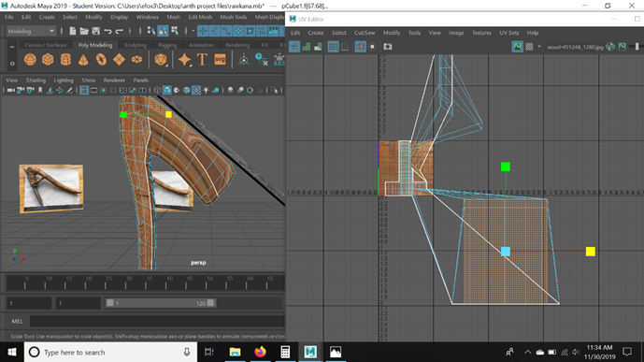Toggle use all lights in viewport
The image size is (644, 362).
[207, 90]
